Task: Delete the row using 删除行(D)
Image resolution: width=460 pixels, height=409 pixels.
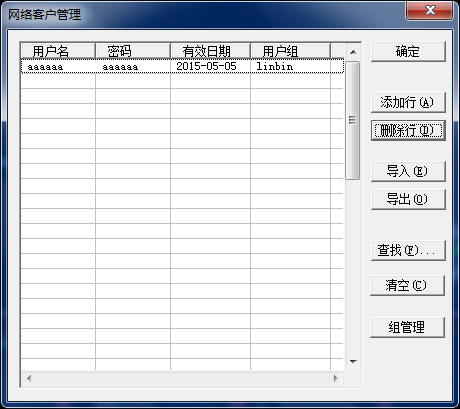Action: coord(408,130)
